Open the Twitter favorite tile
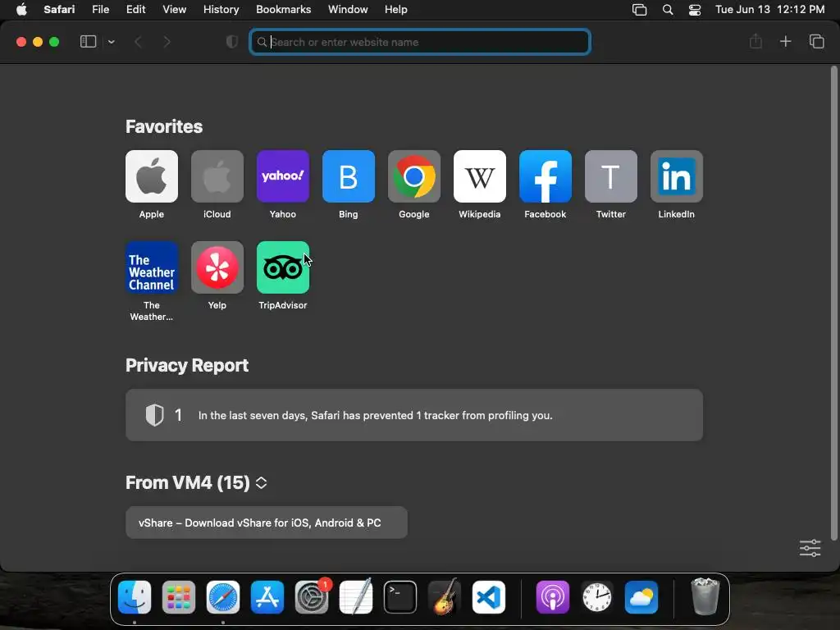The height and width of the screenshot is (630, 840). coord(610,176)
